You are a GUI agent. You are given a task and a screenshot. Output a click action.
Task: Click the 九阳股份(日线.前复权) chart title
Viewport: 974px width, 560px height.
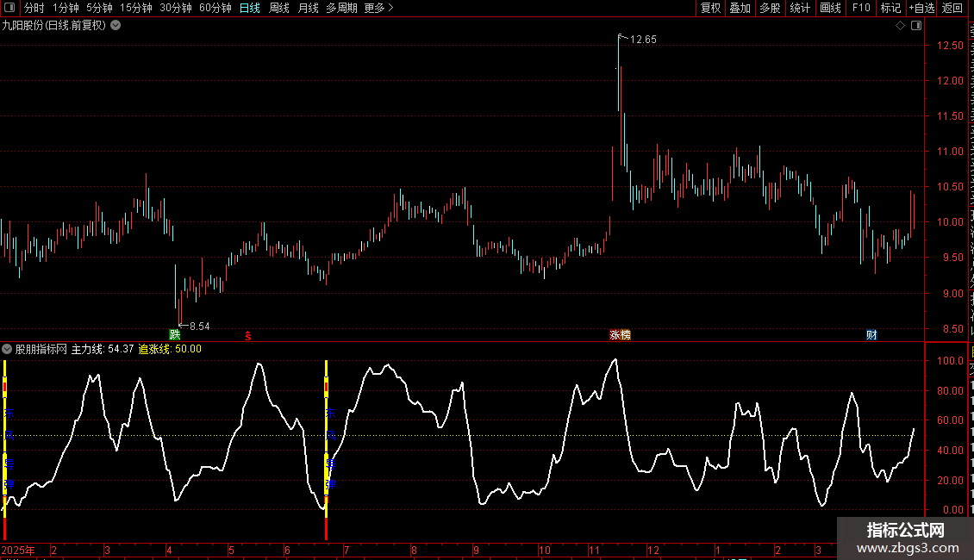(x=54, y=26)
